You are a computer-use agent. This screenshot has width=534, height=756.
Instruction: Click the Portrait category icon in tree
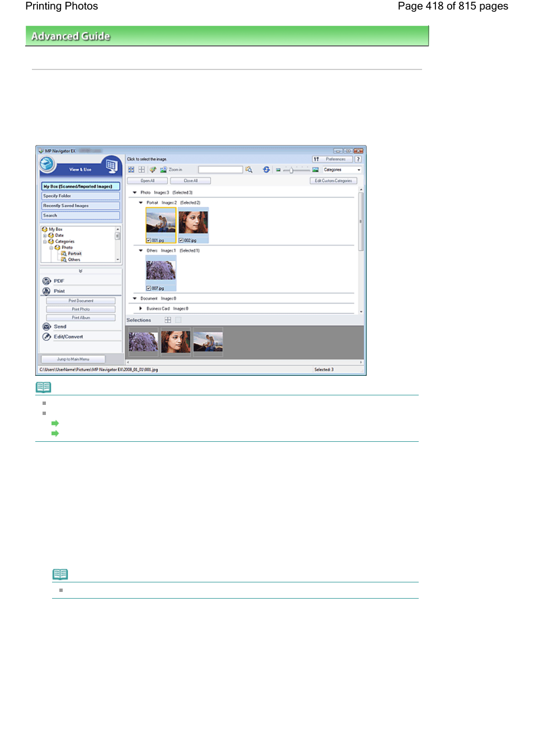pyautogui.click(x=64, y=253)
